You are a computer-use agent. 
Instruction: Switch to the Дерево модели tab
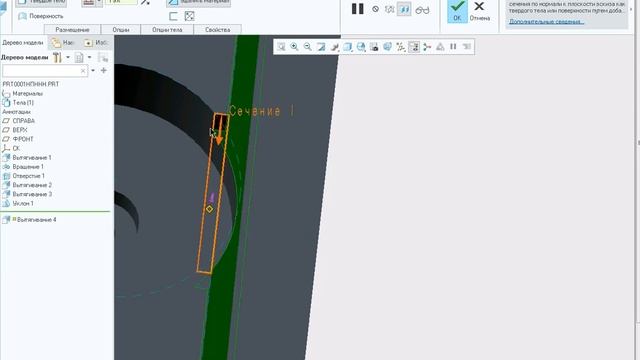point(23,42)
